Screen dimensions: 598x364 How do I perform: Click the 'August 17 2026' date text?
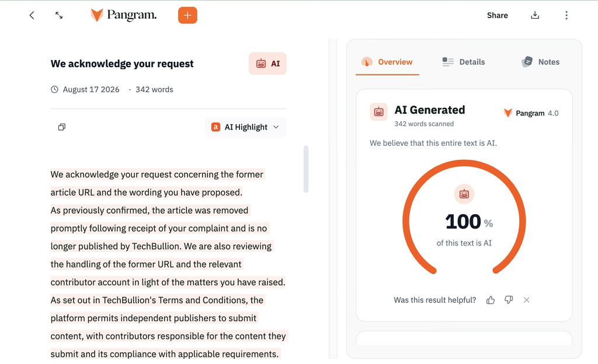(x=91, y=89)
